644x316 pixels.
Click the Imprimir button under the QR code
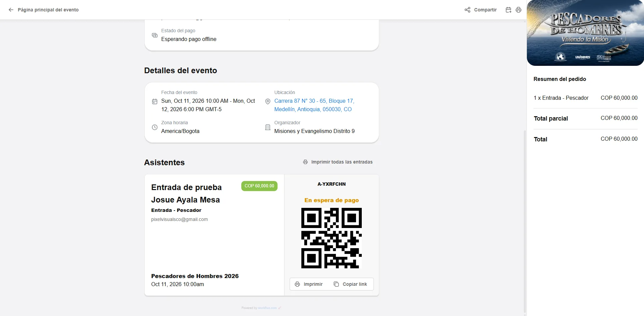coord(309,284)
